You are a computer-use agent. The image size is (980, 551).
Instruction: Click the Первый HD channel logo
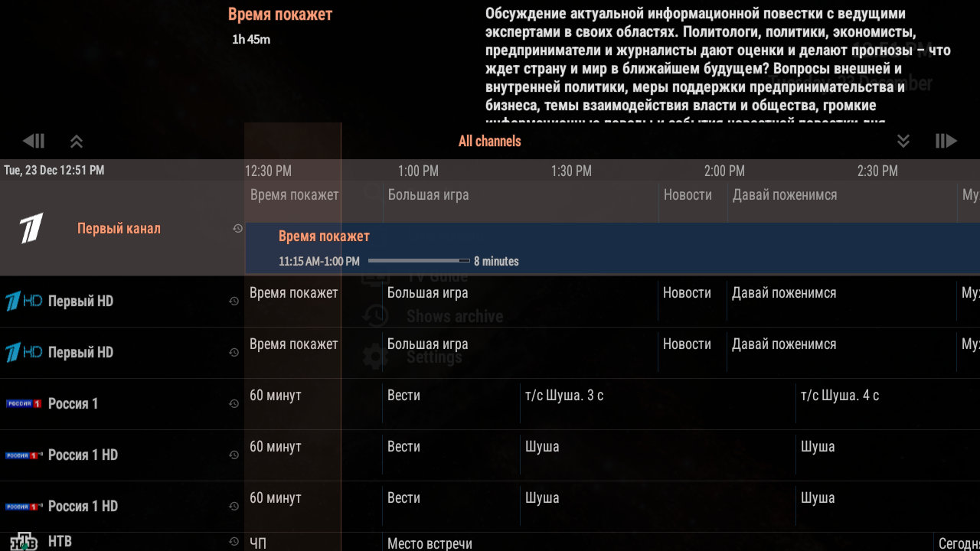pos(24,301)
